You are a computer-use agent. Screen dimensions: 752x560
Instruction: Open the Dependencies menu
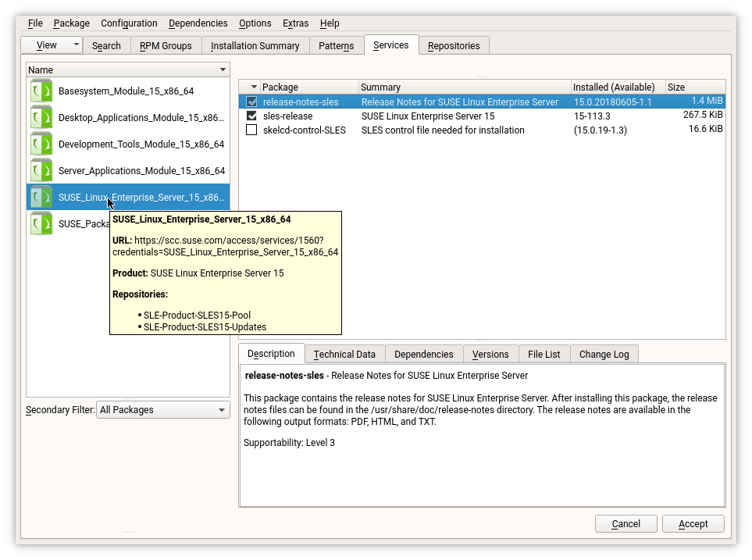(198, 23)
